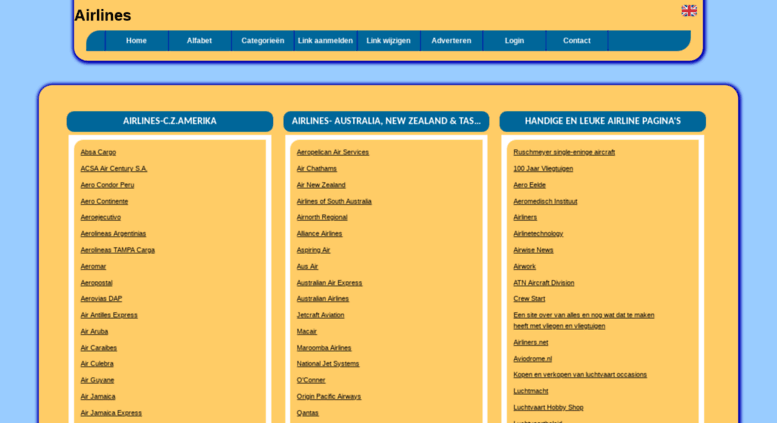Viewport: 777px width, 423px height.
Task: Open ATN Aircraft Division link
Action: (x=544, y=282)
